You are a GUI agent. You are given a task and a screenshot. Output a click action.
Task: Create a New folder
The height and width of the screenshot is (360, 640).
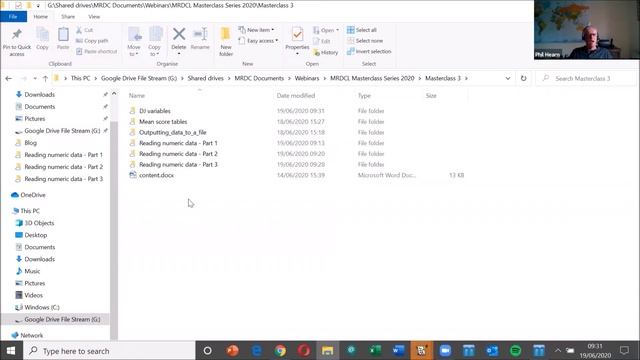tap(226, 41)
